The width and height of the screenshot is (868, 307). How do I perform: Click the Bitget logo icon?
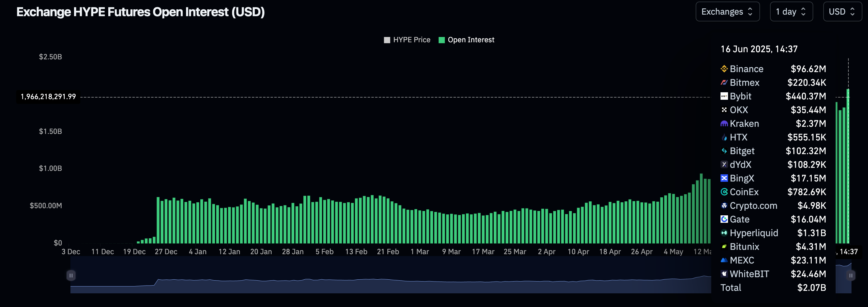coord(724,151)
